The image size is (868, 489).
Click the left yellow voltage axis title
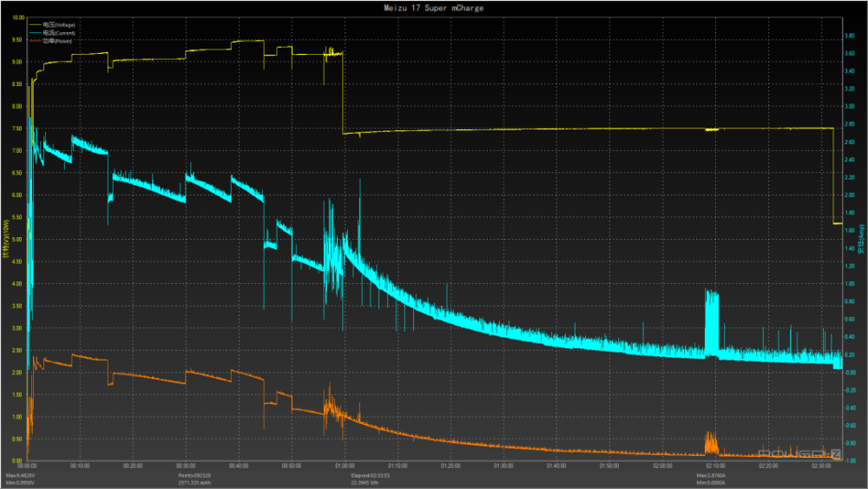[x=6, y=239]
